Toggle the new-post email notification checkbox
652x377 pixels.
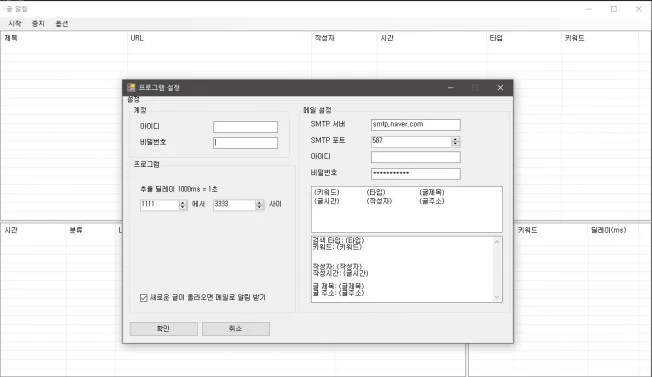tap(143, 298)
